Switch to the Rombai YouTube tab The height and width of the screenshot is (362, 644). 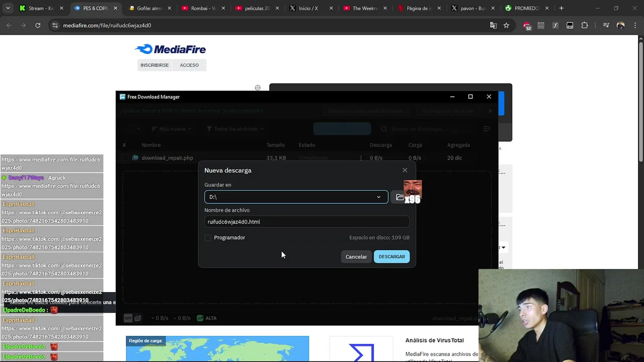coord(203,8)
